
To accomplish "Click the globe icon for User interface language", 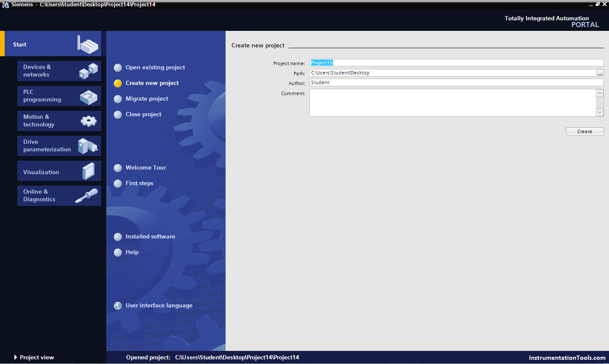I will [x=118, y=306].
